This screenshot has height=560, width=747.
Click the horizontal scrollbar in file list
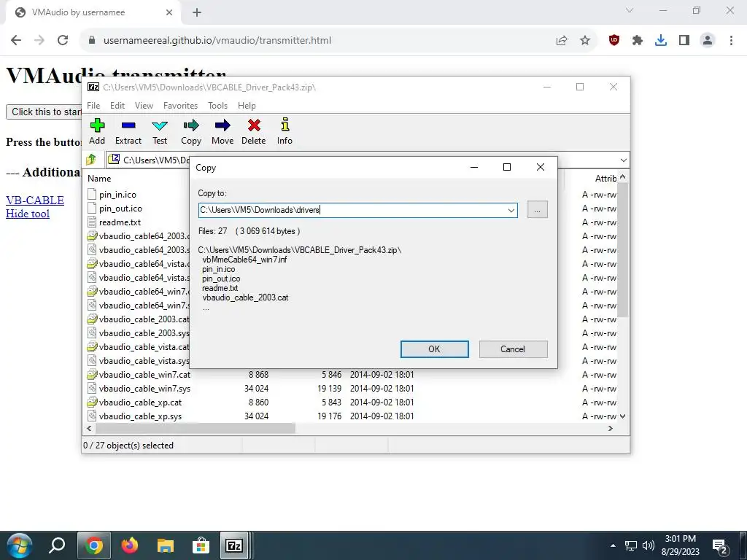pyautogui.click(x=196, y=429)
